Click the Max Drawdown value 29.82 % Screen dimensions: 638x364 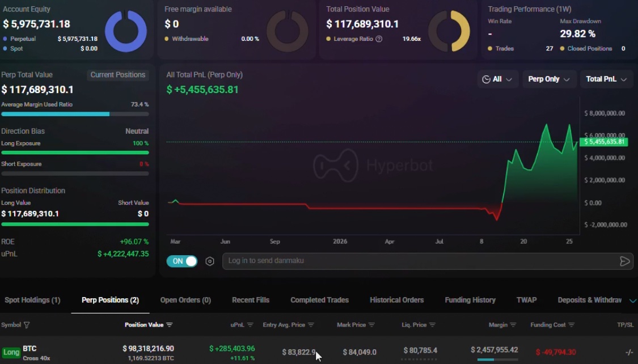point(577,34)
